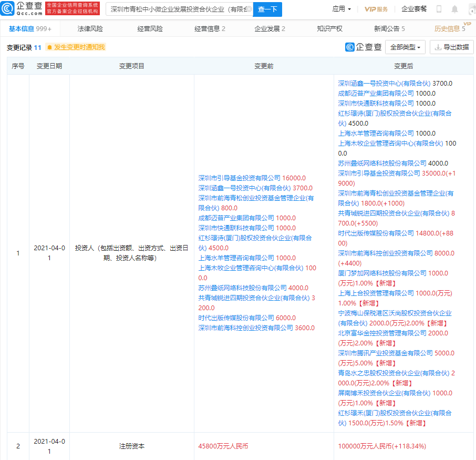This screenshot has height=460, width=476.
Task: Open 厦门梦加网络科技股份有限公司 link
Action: click(382, 273)
